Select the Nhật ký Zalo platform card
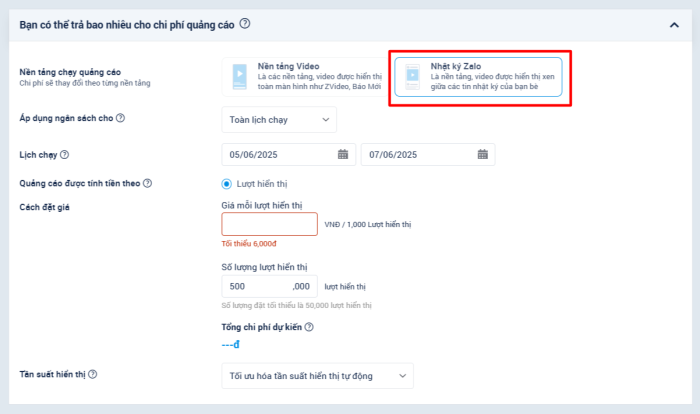The image size is (700, 414). pyautogui.click(x=478, y=76)
